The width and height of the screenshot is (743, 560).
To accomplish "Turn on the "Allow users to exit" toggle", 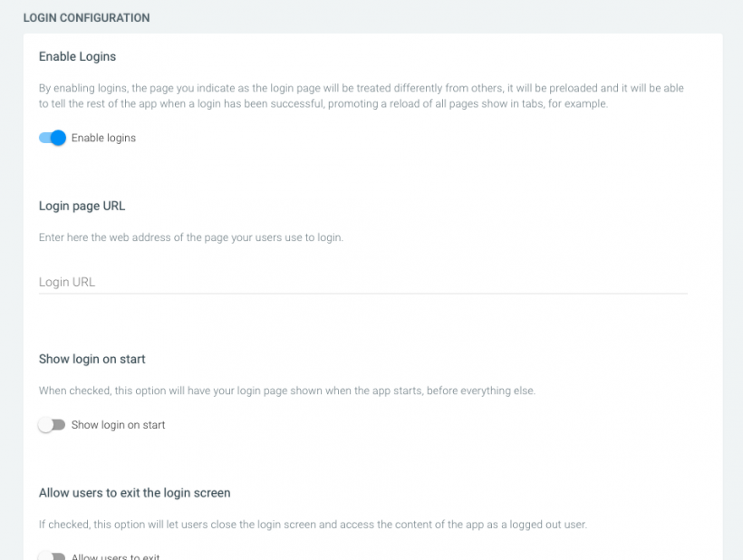I will coord(52,556).
